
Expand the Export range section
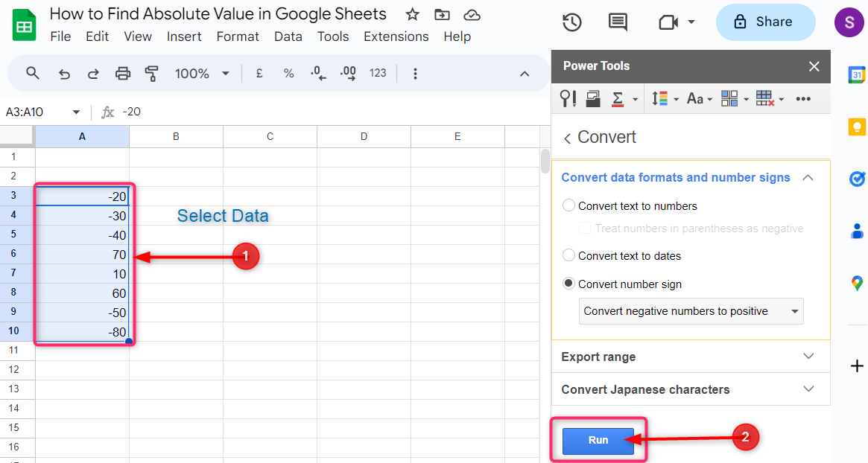coord(690,357)
